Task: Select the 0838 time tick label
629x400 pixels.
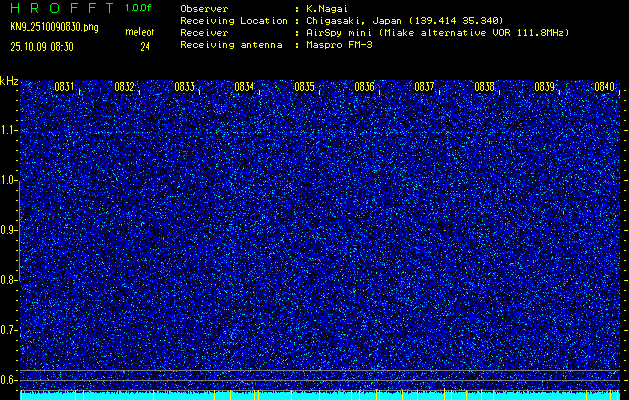Action: (484, 87)
